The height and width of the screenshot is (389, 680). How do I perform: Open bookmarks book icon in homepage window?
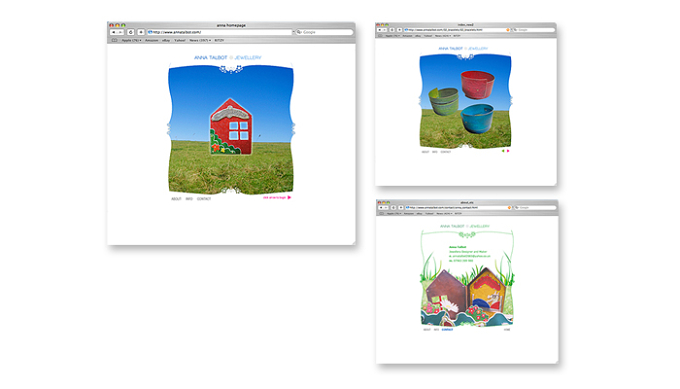pos(114,40)
